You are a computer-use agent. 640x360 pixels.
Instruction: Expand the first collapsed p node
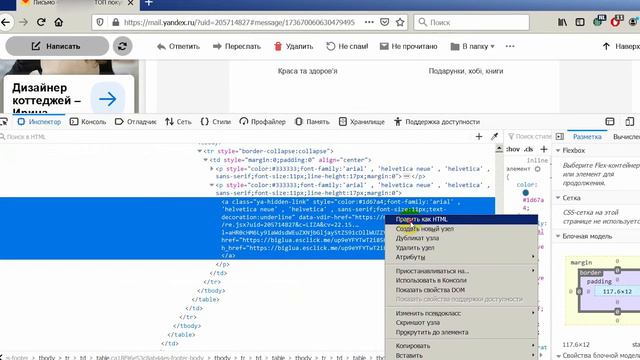(x=212, y=168)
